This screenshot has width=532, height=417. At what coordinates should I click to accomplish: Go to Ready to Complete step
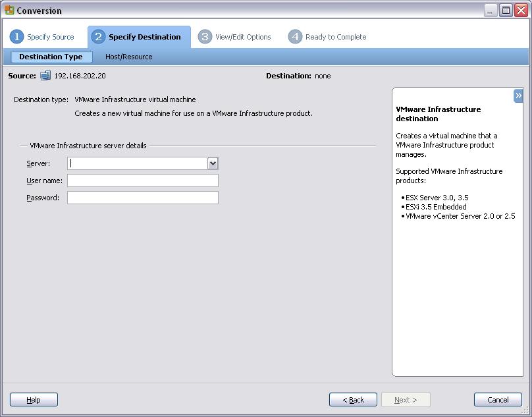328,37
